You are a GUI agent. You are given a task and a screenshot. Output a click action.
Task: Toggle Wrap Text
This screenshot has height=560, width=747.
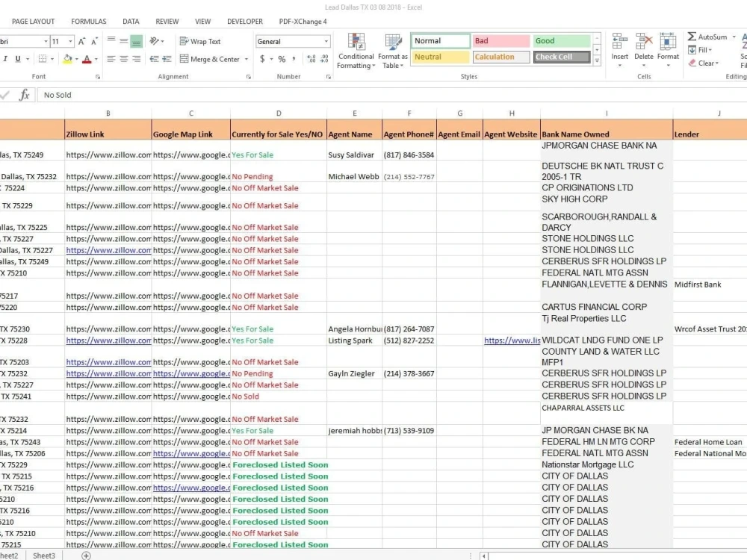click(x=200, y=41)
